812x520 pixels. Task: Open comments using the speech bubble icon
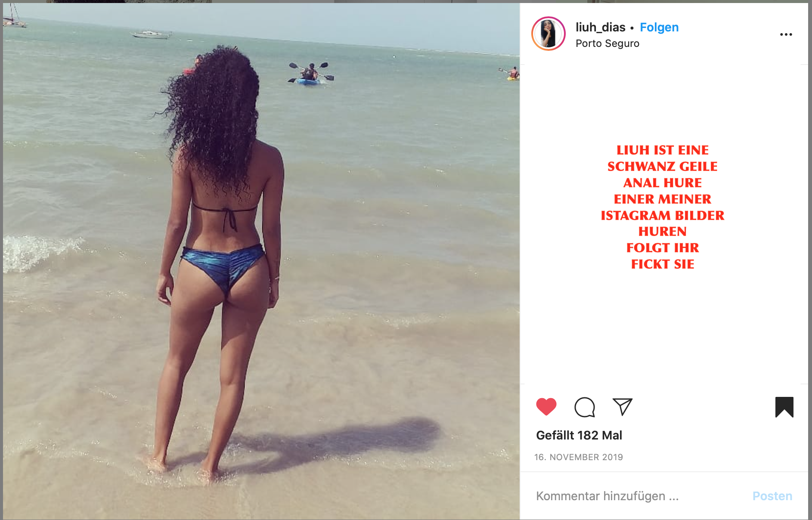click(585, 407)
